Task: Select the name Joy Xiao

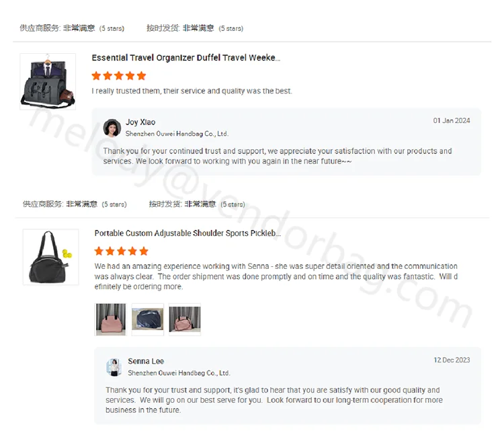Action: 140,122
